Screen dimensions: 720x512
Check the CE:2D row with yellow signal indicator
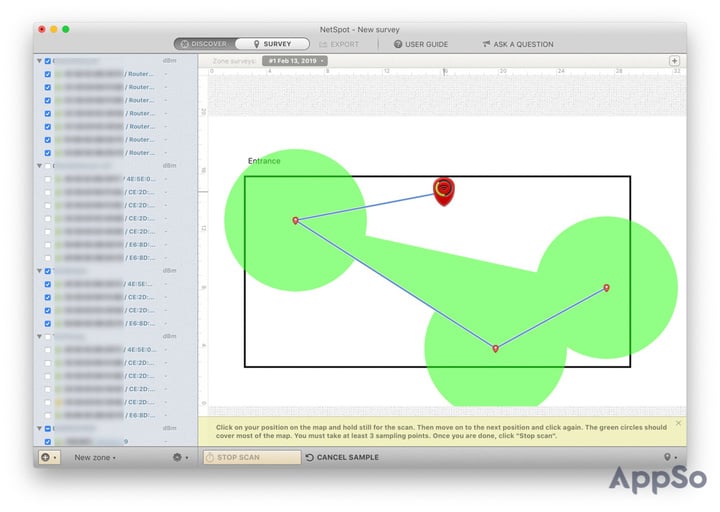(x=48, y=402)
